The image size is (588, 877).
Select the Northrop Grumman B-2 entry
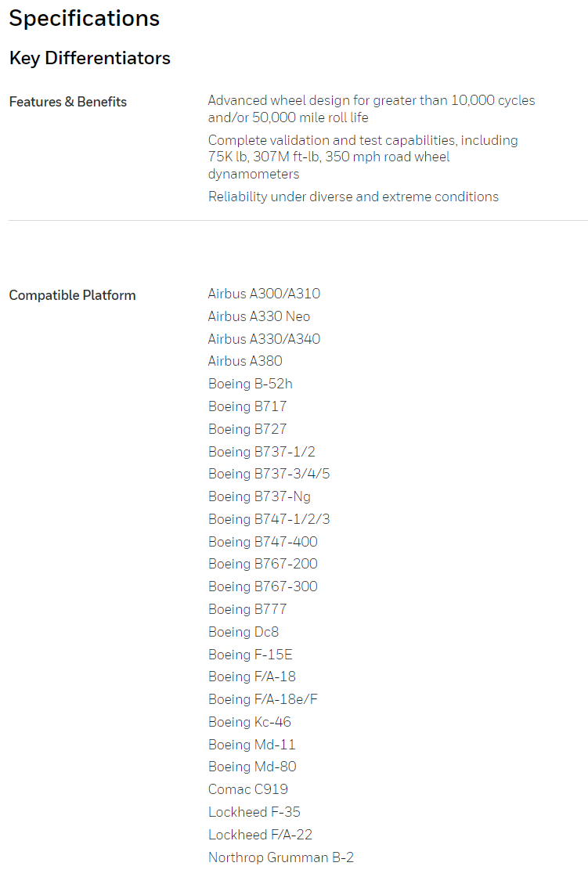(281, 857)
